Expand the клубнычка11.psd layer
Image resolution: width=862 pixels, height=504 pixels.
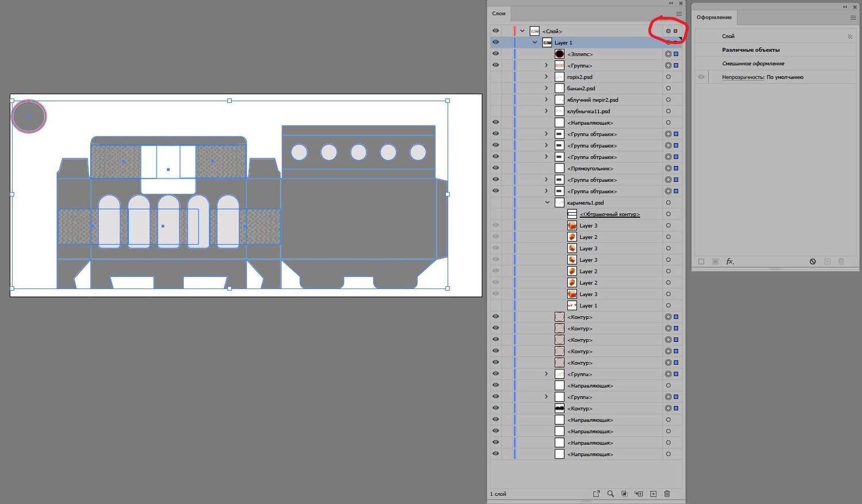coord(547,111)
